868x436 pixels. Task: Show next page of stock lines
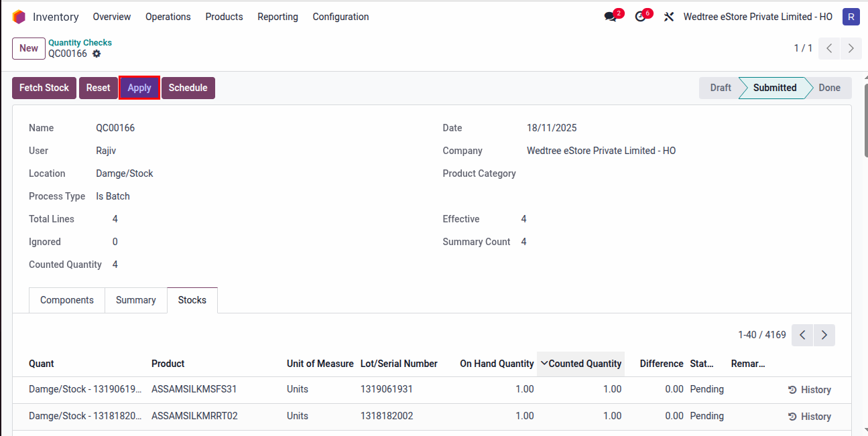coord(824,335)
